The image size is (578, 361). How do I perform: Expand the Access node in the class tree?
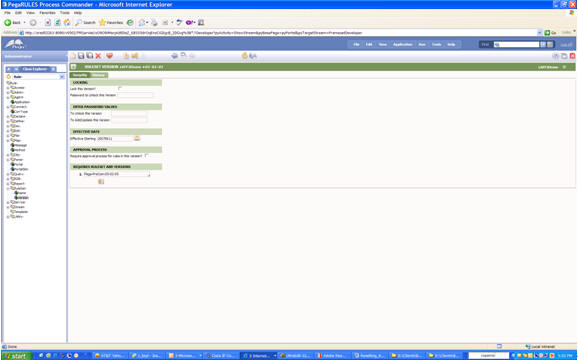(x=8, y=88)
